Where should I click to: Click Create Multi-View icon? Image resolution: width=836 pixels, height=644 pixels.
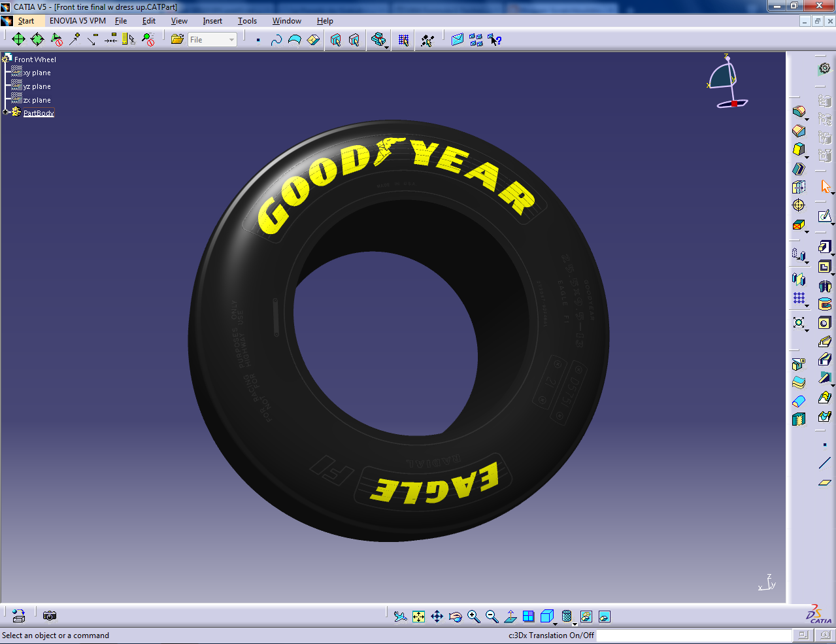529,617
